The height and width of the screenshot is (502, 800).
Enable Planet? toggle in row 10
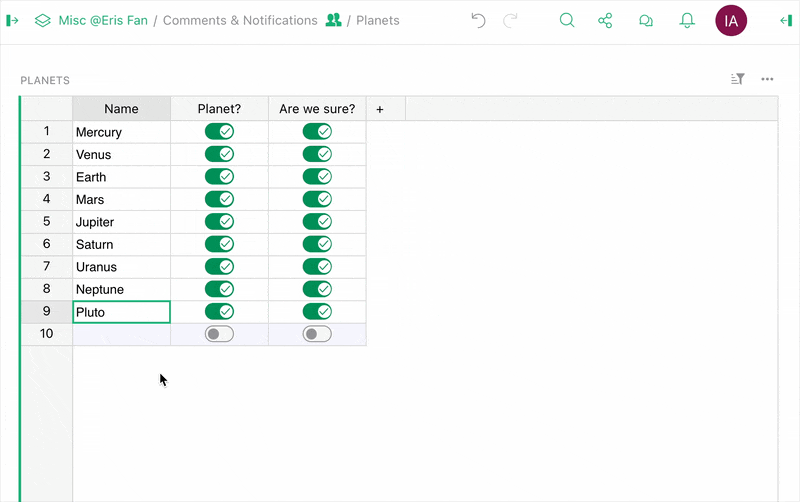tap(219, 334)
